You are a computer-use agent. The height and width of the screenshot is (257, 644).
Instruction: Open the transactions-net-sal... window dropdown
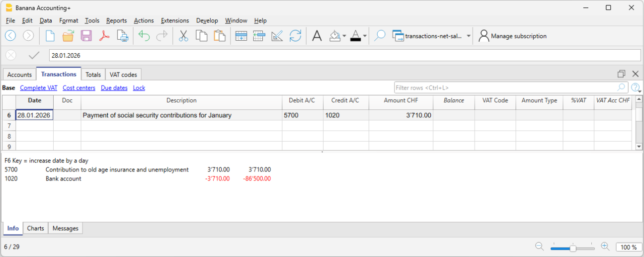click(x=469, y=36)
